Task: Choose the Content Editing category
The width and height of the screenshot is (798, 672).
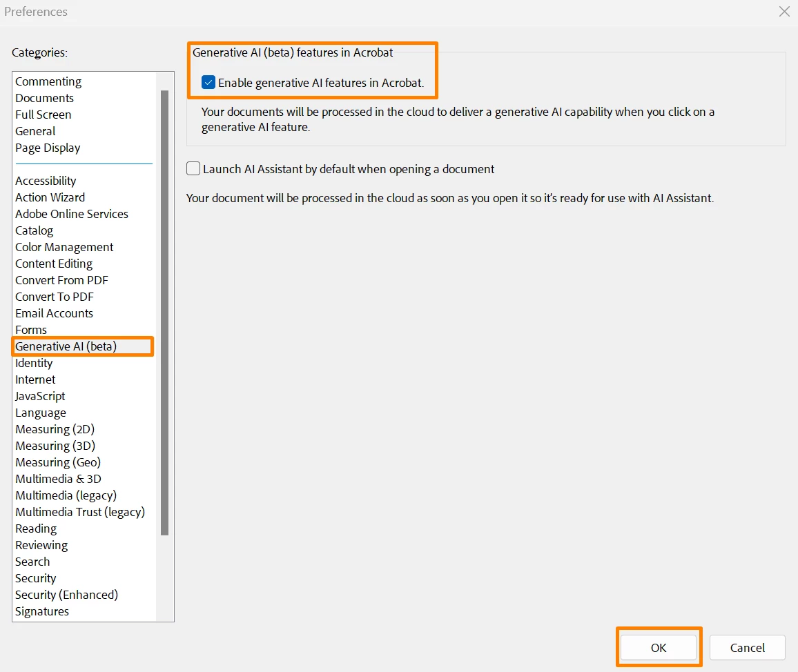Action: 54,264
